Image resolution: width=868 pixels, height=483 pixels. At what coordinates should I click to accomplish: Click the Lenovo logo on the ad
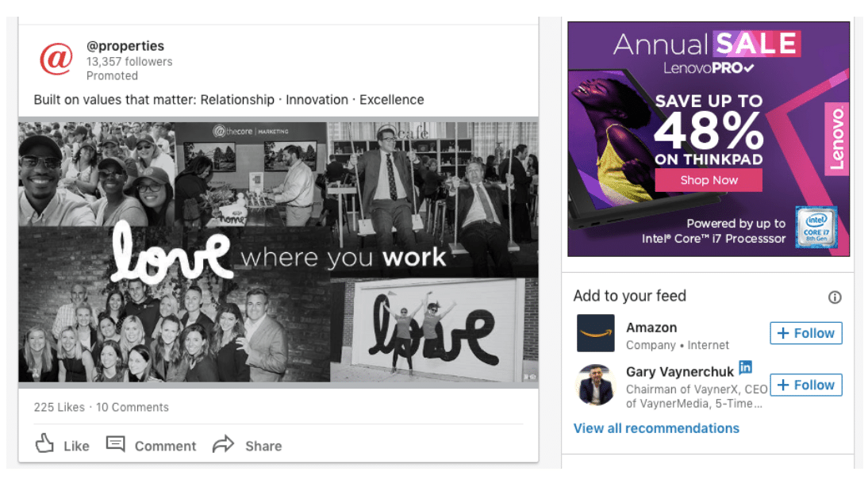click(836, 138)
